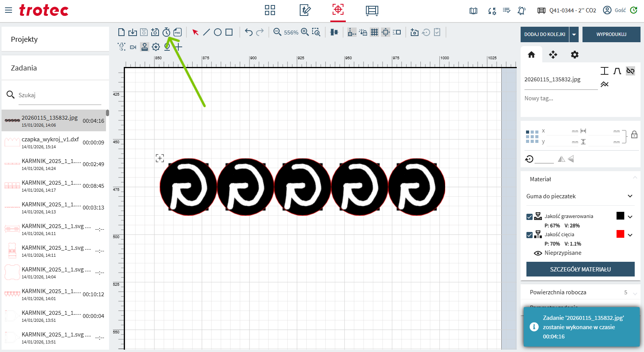Open the notifications bell icon

[x=521, y=10]
